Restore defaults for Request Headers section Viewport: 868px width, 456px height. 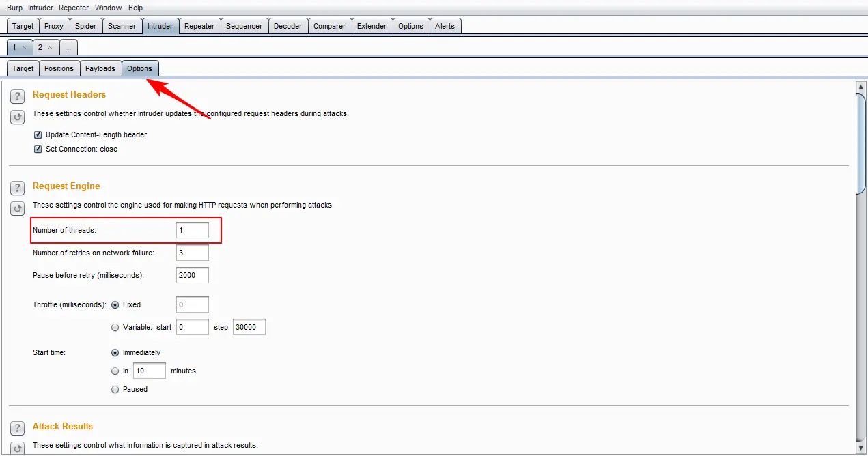[x=18, y=117]
